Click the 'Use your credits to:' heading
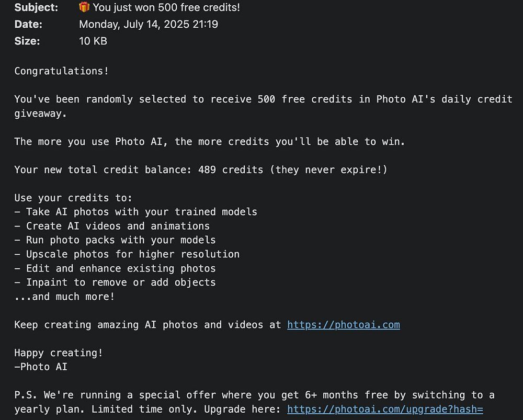 (x=73, y=198)
